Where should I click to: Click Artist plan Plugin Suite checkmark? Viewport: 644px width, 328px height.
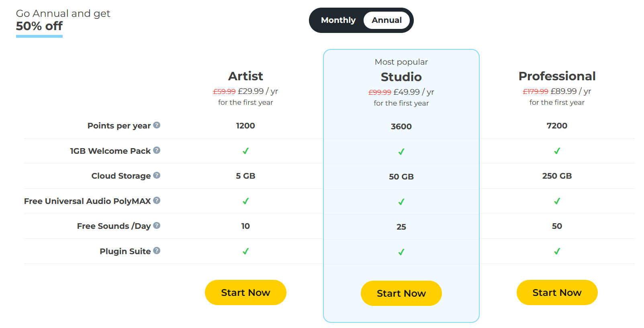[245, 251]
